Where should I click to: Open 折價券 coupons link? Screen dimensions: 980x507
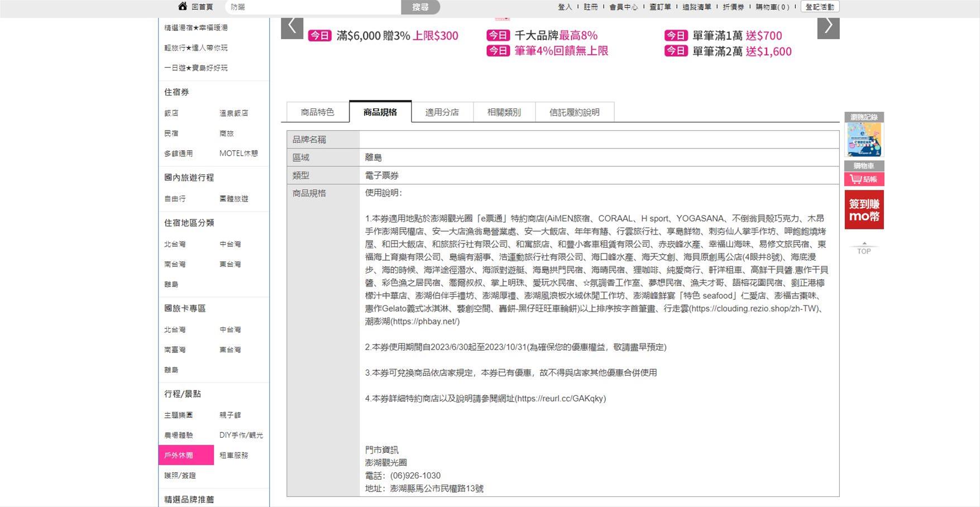tap(733, 7)
